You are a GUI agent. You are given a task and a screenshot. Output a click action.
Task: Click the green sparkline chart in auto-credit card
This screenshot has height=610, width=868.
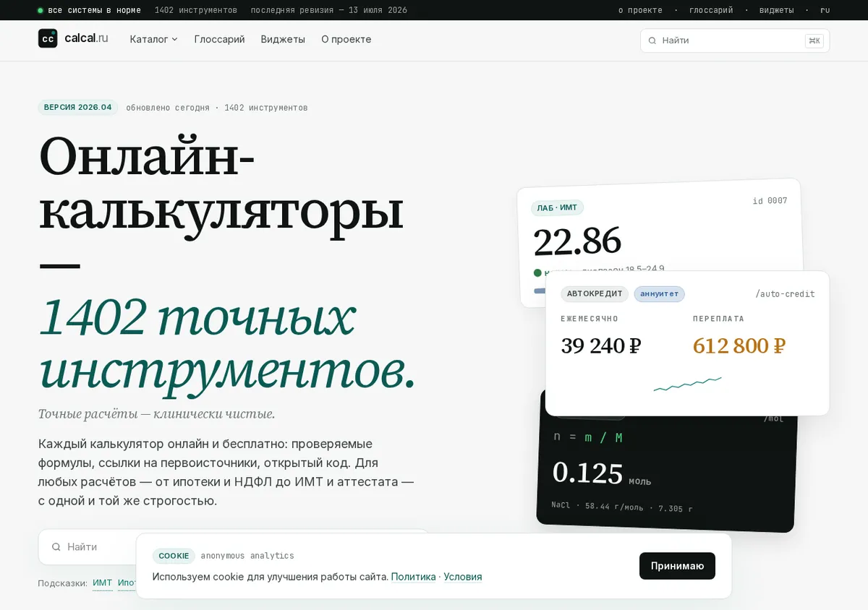coord(687,384)
